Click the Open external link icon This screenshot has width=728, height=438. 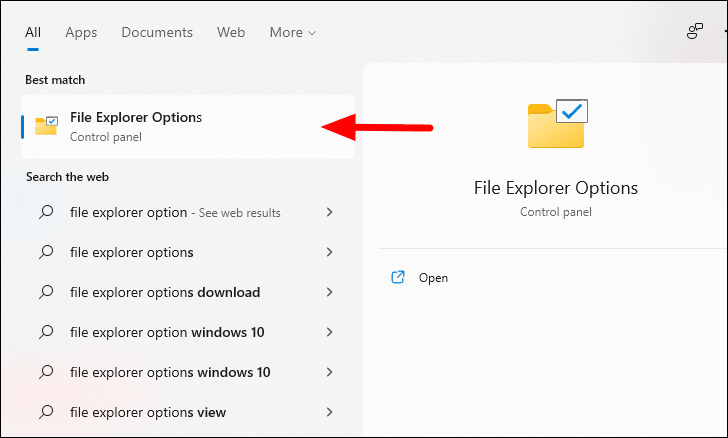coord(398,277)
